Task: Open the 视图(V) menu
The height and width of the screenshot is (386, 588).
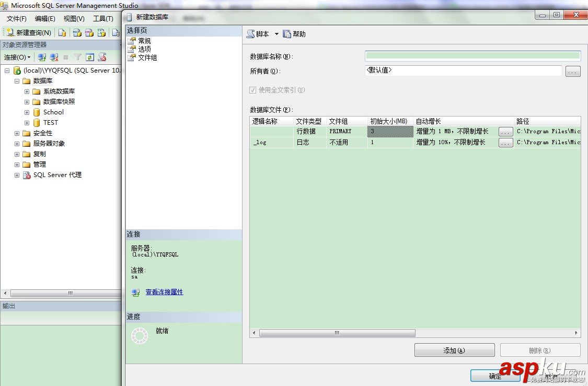Action: pos(74,19)
